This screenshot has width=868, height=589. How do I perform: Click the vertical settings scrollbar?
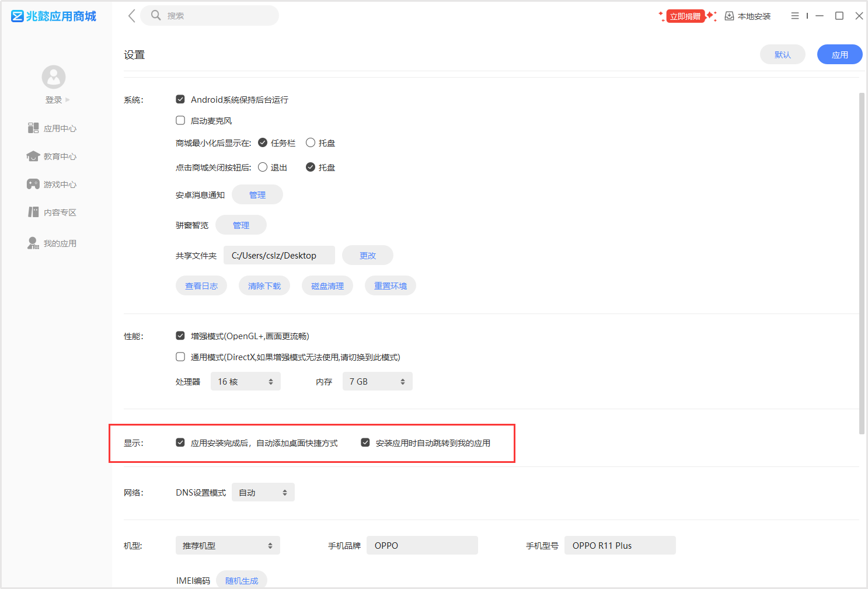(x=862, y=263)
